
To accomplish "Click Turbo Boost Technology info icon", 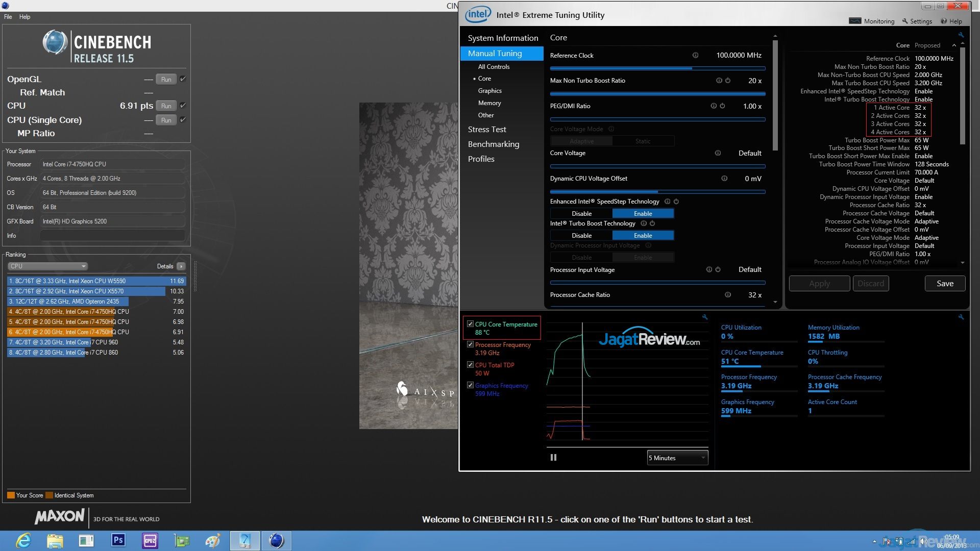I will click(x=644, y=223).
